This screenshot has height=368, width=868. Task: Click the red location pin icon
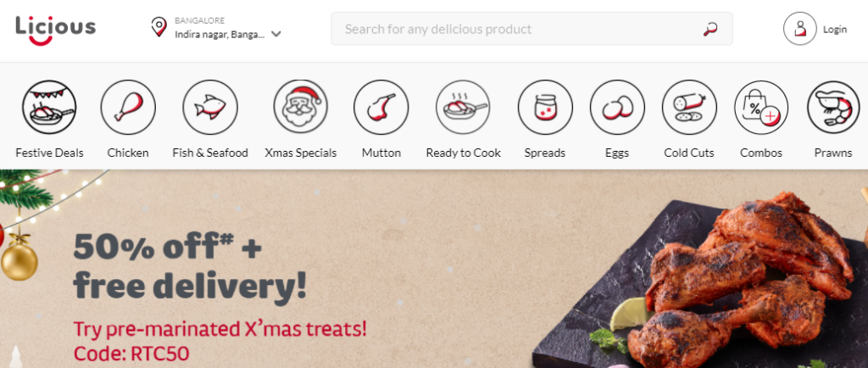tap(159, 27)
